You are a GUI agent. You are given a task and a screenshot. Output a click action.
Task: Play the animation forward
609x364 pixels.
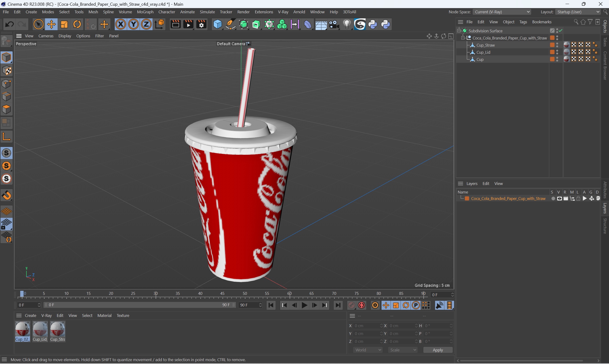[x=304, y=305]
